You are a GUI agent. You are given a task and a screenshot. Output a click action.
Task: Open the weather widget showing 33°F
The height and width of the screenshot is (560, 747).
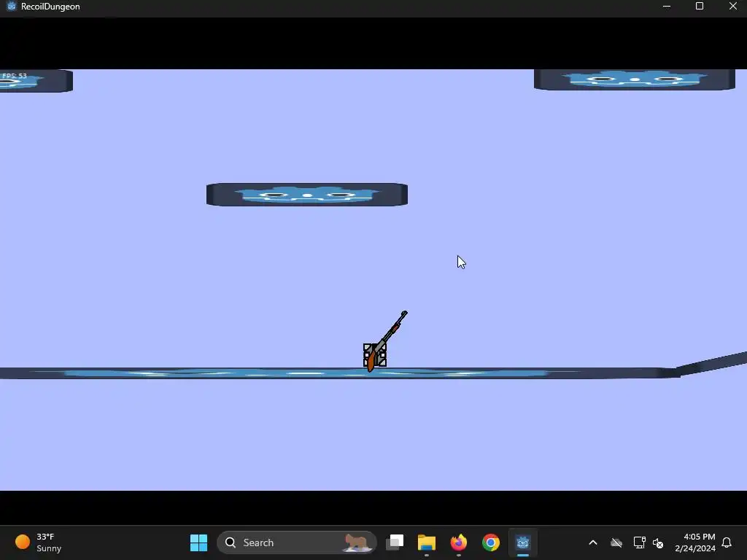tap(39, 542)
